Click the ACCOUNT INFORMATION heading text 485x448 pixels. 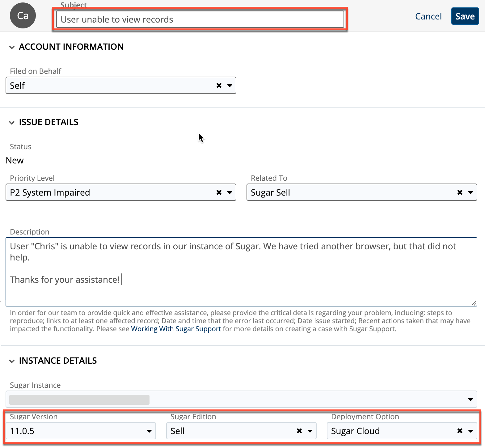click(71, 47)
